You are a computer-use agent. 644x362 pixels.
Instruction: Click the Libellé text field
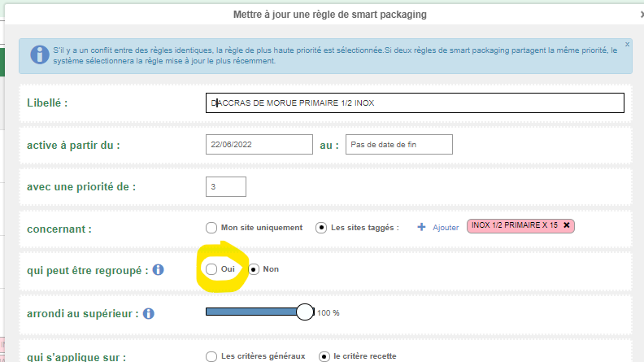pyautogui.click(x=415, y=102)
